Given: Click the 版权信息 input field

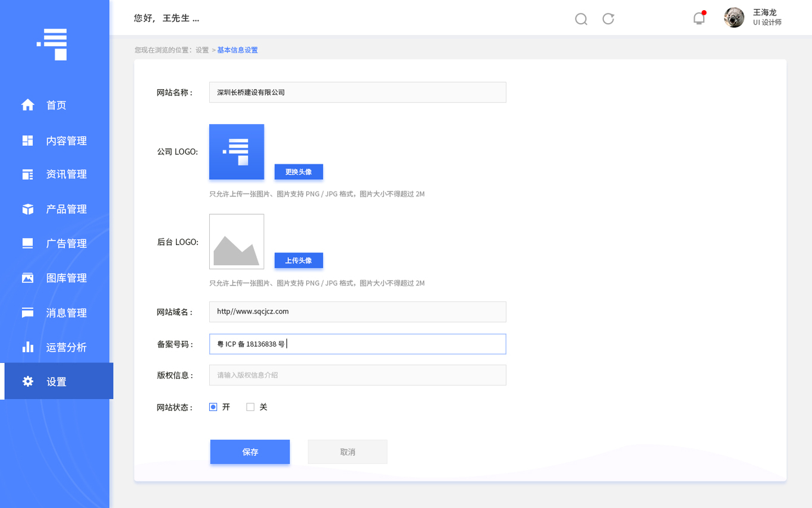Looking at the screenshot, I should click(x=358, y=375).
